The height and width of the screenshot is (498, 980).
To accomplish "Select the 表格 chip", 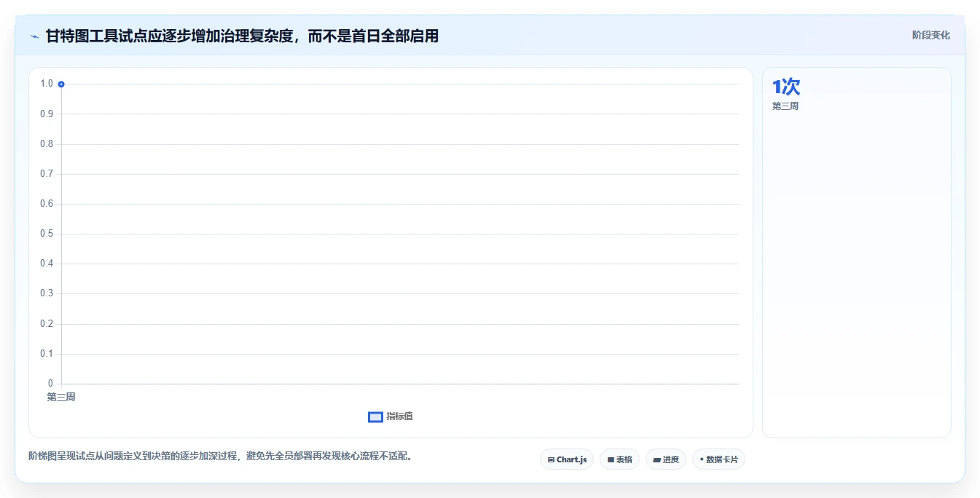I will pos(619,459).
